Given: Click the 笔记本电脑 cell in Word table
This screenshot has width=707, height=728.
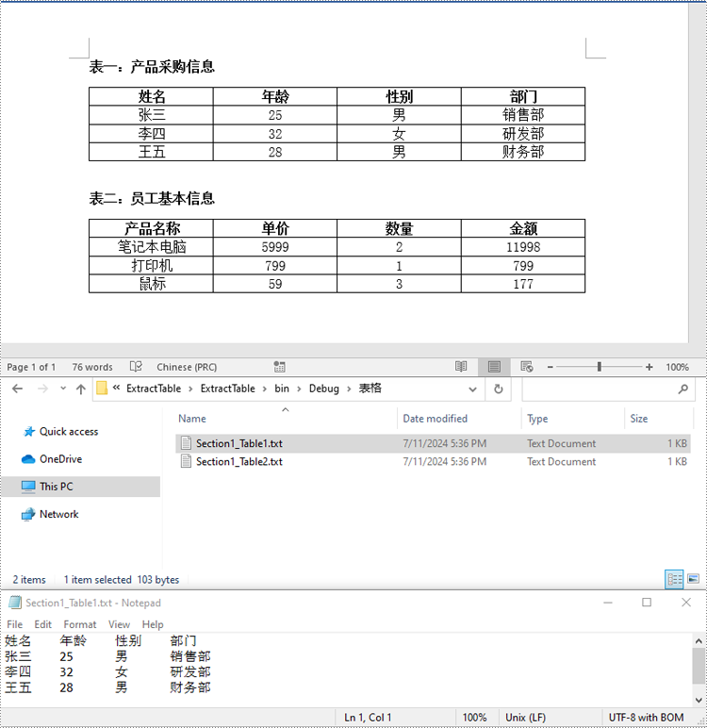Looking at the screenshot, I should [152, 246].
